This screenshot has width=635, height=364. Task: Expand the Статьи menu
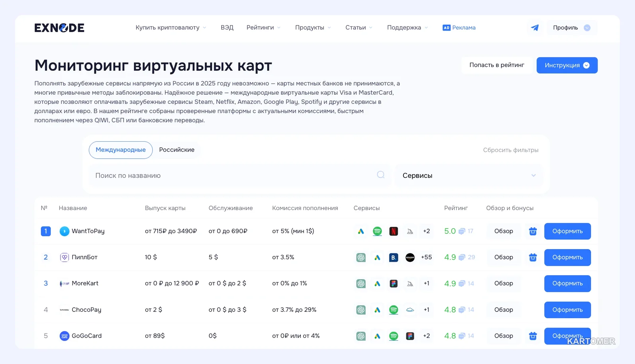click(359, 27)
